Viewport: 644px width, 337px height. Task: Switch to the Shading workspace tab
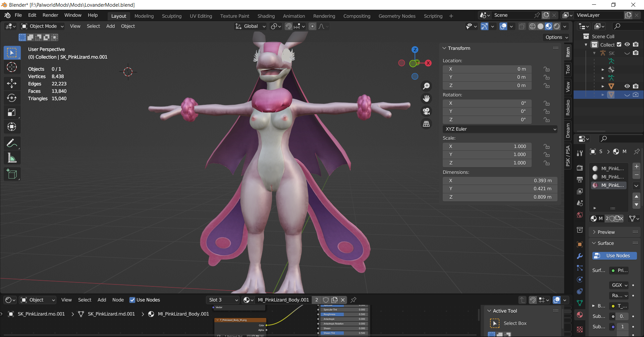[266, 16]
